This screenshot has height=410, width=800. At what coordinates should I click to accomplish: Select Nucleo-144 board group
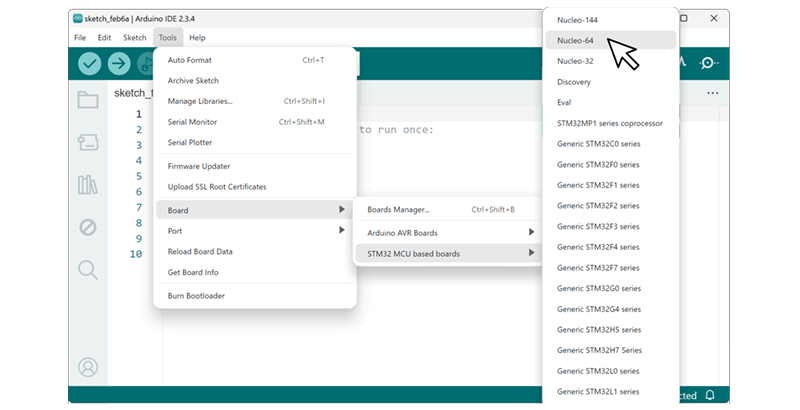[611, 20]
